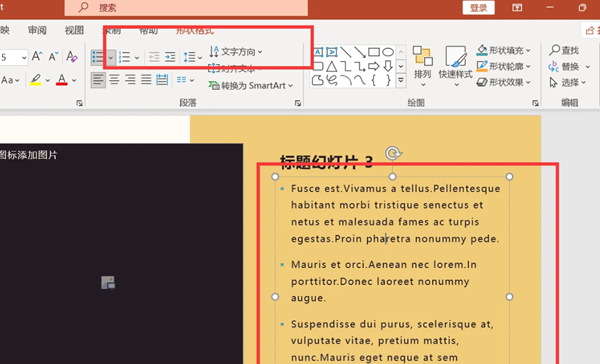Select the down block arrow shape
Viewport: 600px width, 364px height.
388,66
